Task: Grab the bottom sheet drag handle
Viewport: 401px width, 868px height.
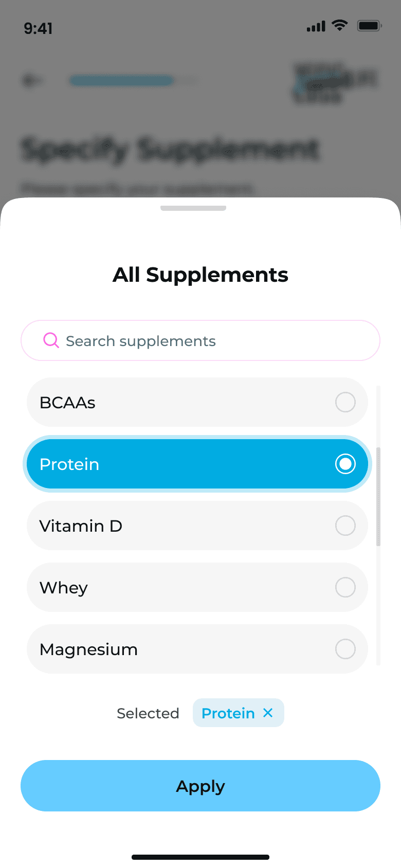Action: point(193,208)
